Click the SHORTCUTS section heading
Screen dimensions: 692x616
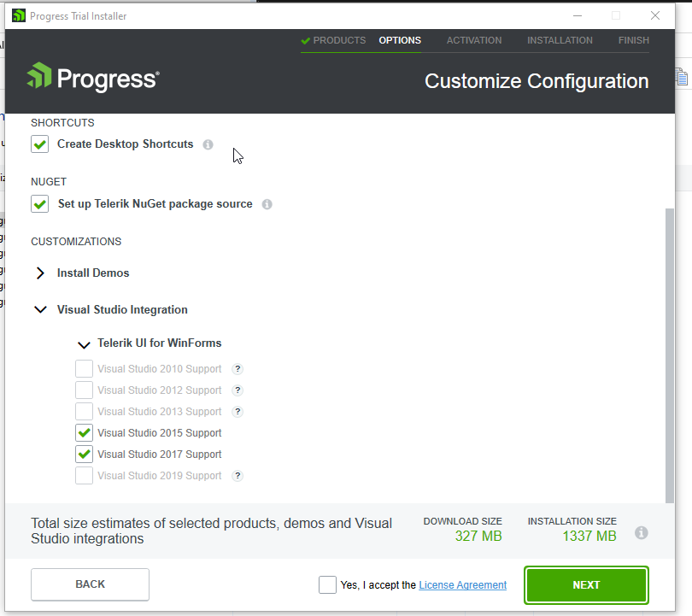(62, 123)
